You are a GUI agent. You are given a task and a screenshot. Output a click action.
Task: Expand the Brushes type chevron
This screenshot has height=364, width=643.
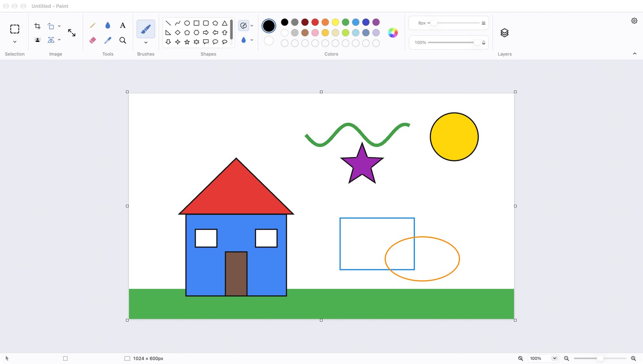146,42
